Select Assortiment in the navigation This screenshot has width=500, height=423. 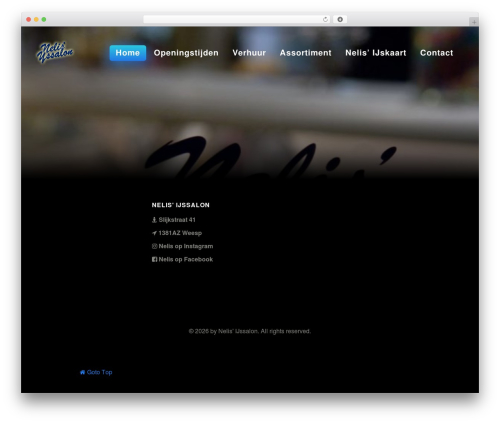305,53
